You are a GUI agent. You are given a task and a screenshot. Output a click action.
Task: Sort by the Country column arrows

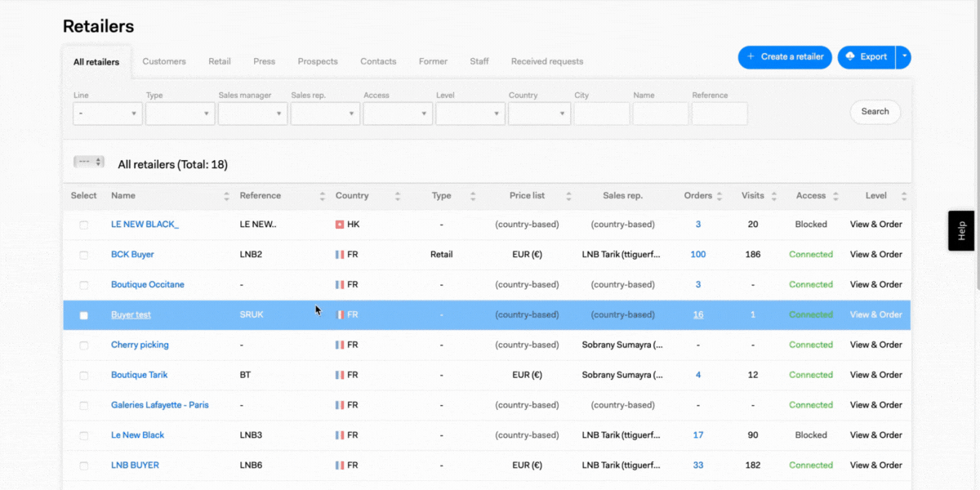tap(398, 196)
